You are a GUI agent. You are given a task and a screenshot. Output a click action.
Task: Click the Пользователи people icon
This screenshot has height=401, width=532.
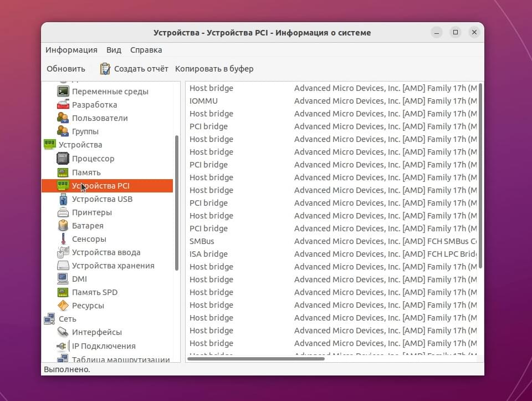pos(63,118)
